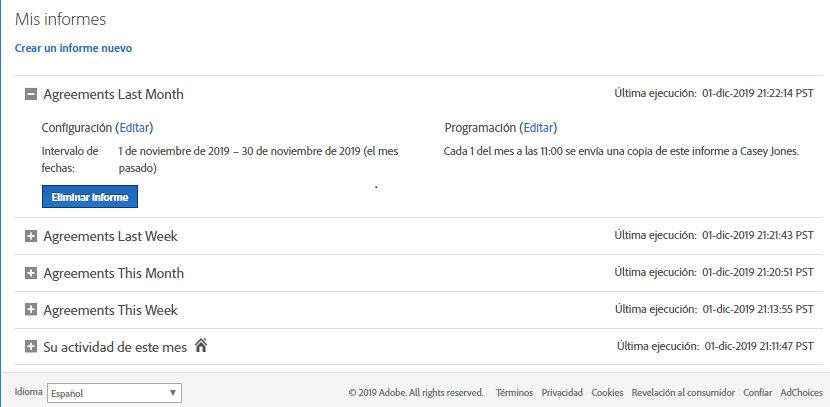Screen dimensions: 830x407
Task: Click the Casey Jones schedule description
Action: (x=621, y=151)
